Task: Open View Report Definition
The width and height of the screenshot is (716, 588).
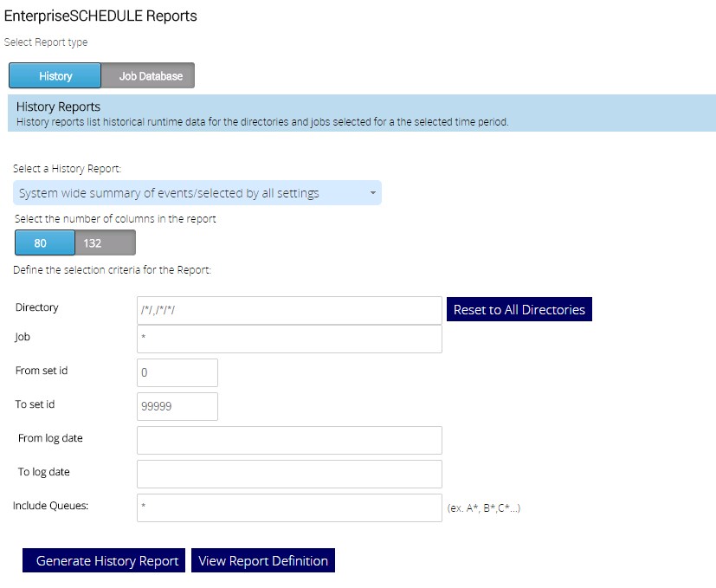Action: [263, 561]
